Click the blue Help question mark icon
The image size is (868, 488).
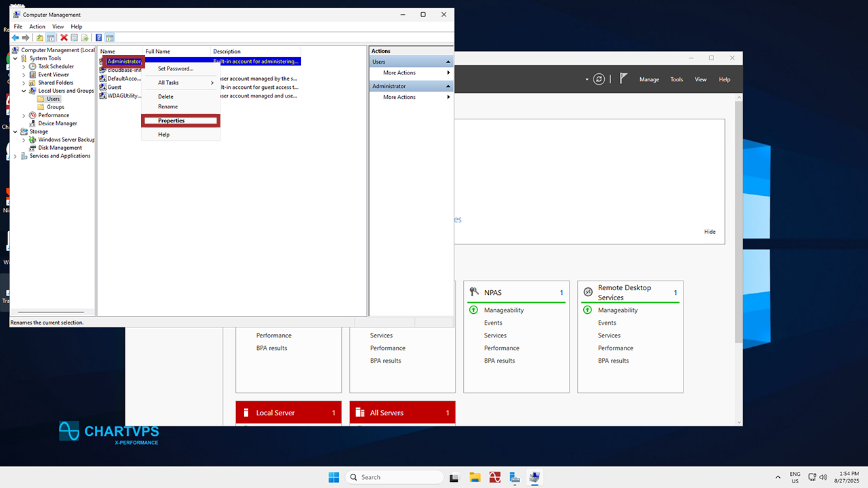[x=99, y=38]
